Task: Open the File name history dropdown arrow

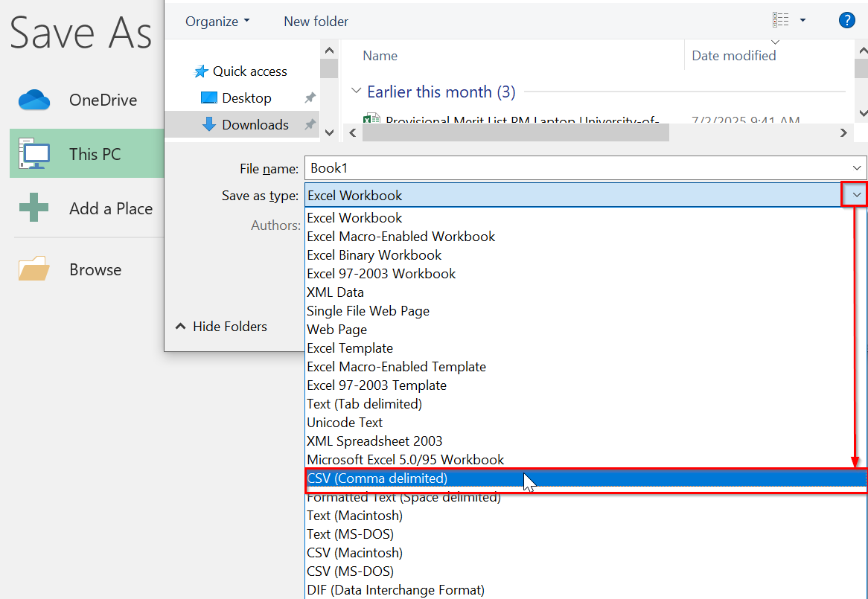Action: click(x=857, y=167)
